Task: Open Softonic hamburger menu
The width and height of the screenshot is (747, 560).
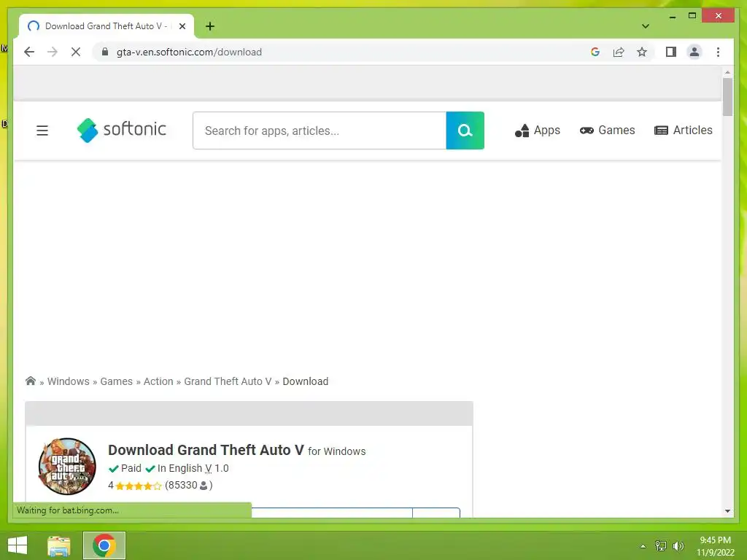Action: [42, 131]
